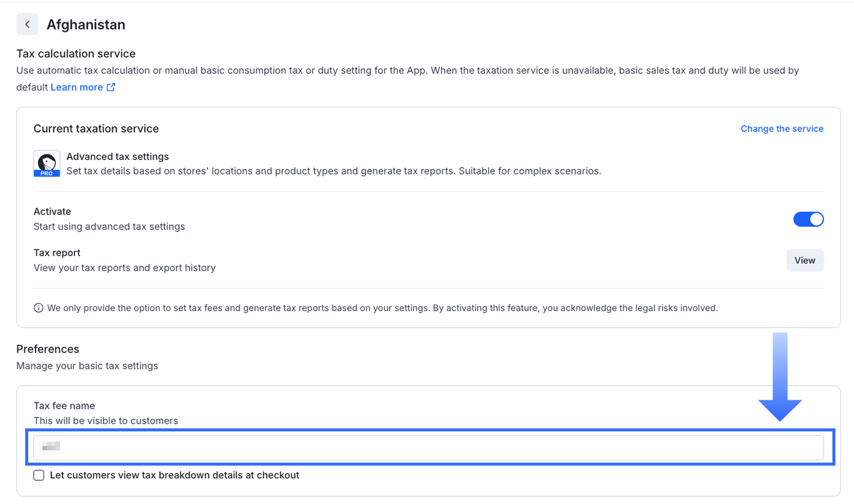
Task: Open the Learn more link
Action: [76, 88]
